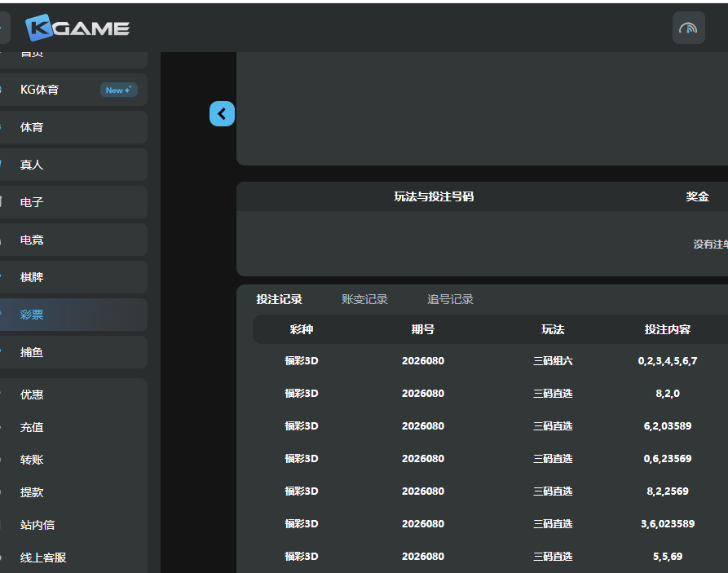Select 体育 sidebar item
728x573 pixels.
(x=32, y=127)
